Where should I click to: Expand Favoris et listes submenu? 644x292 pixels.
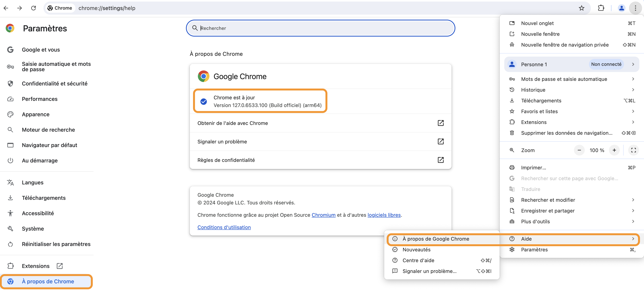pyautogui.click(x=571, y=111)
